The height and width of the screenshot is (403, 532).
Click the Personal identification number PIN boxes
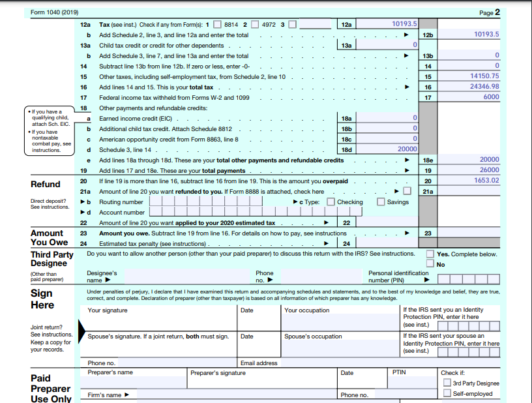469,279
